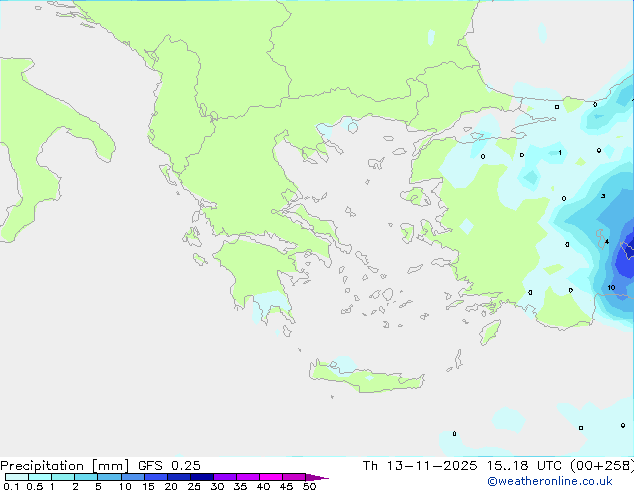The width and height of the screenshot is (634, 490).
Task: Click the legend label '0.5'
Action: click(x=34, y=486)
